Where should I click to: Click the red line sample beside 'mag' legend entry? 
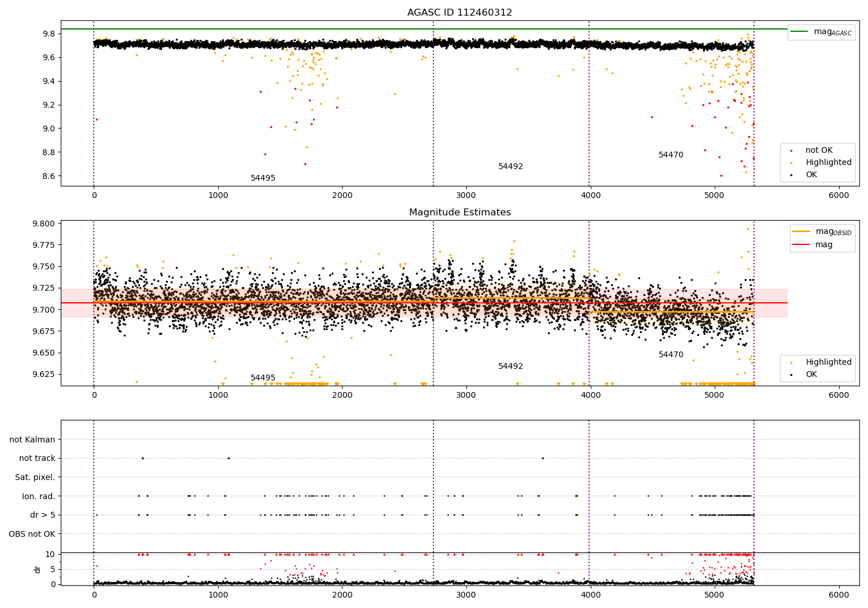click(801, 245)
